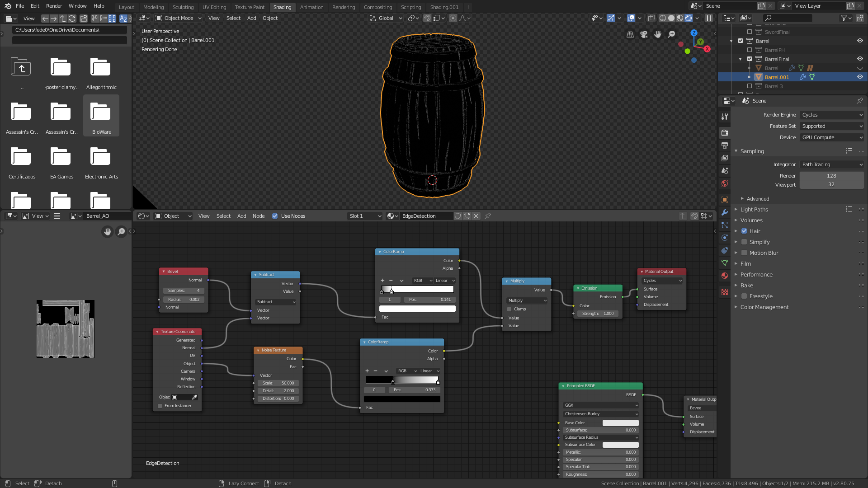Open the Render Engine Cycles dropdown
Viewport: 868px width, 488px height.
pyautogui.click(x=832, y=115)
